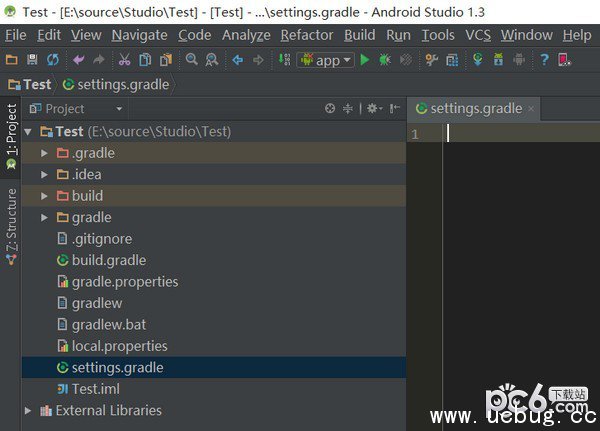Viewport: 600px width, 431px height.
Task: Click the Debug app bug icon
Action: [x=385, y=60]
